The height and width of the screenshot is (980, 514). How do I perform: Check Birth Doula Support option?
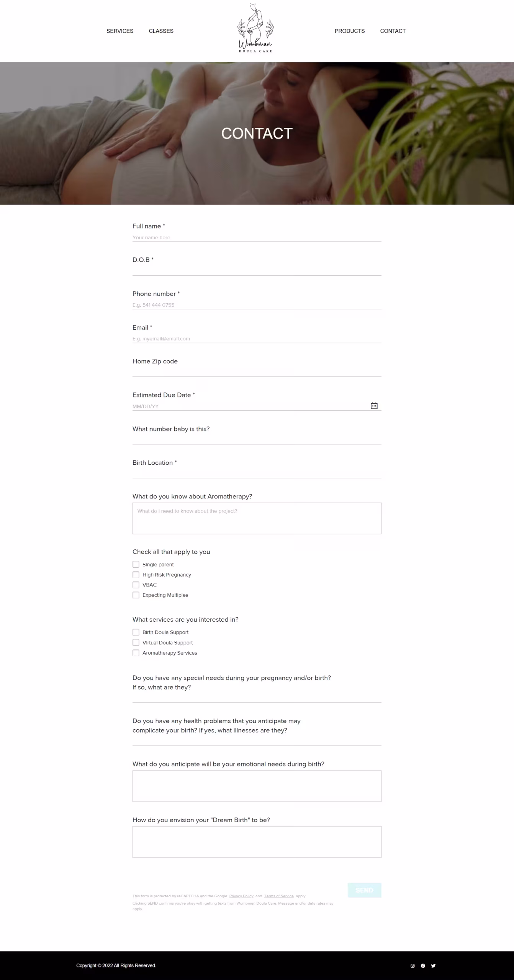(x=136, y=632)
